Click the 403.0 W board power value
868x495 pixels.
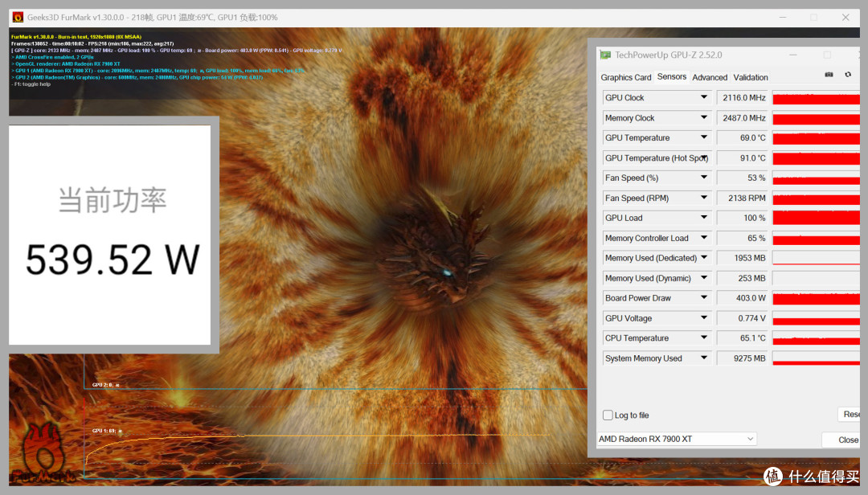[x=743, y=298]
